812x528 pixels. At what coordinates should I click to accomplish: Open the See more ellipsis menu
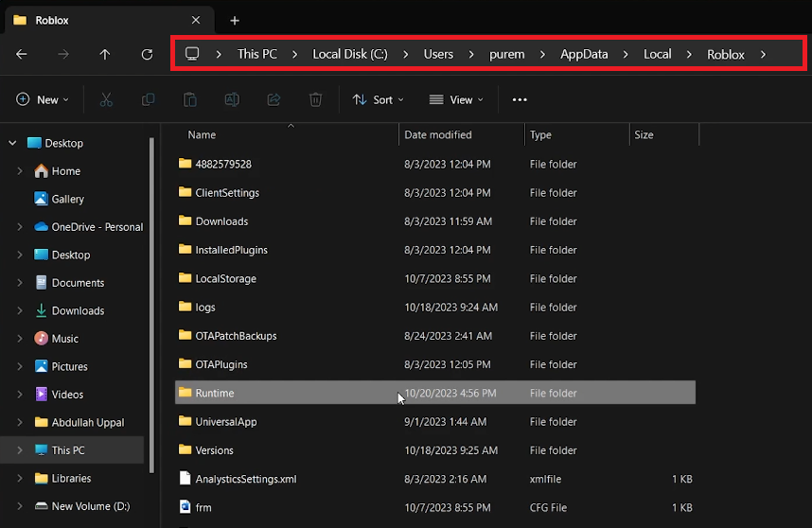pyautogui.click(x=520, y=99)
